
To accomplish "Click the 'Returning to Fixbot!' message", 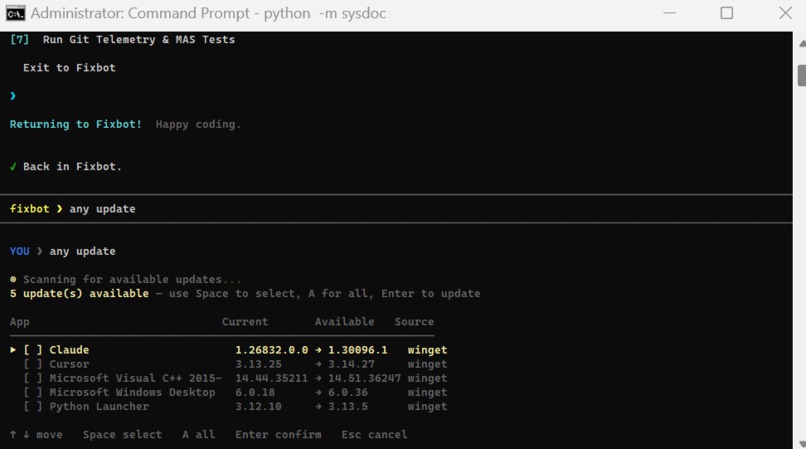I will tap(76, 124).
